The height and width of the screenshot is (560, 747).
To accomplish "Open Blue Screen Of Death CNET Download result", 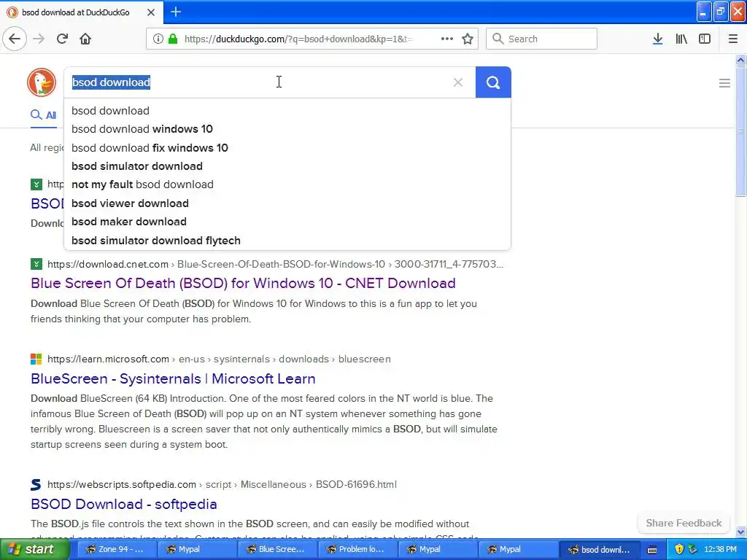I will point(243,284).
